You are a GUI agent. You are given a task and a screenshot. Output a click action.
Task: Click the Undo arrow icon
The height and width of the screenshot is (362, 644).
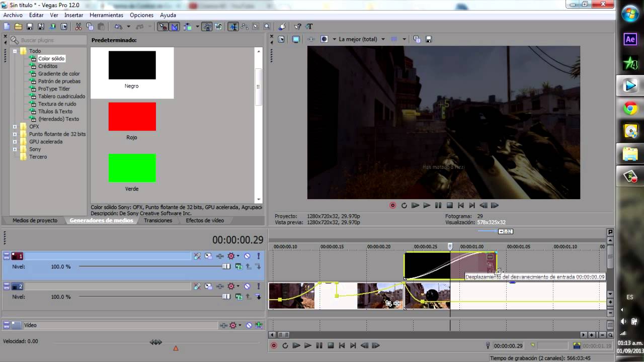(x=118, y=27)
